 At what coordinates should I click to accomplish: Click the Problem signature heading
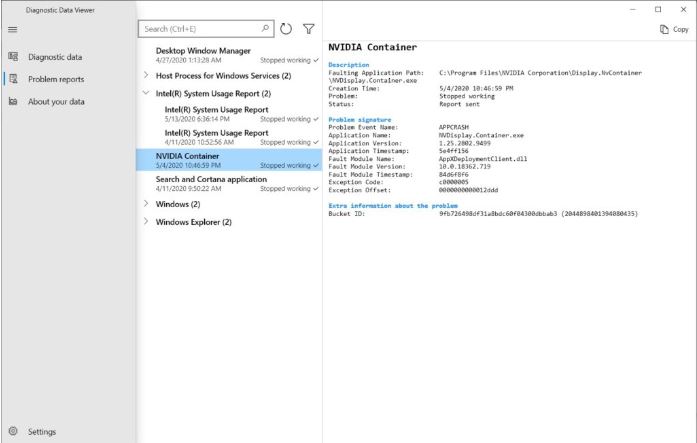(360, 120)
